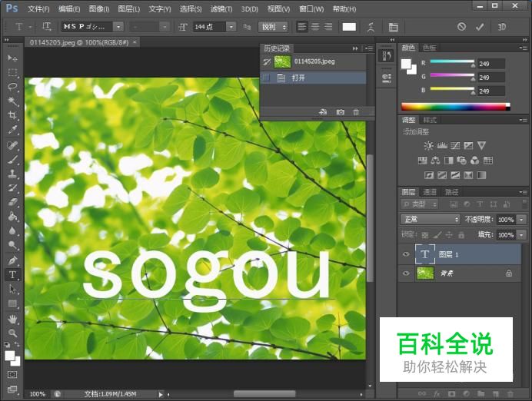Add a Color Balance adjustment

tap(435, 161)
